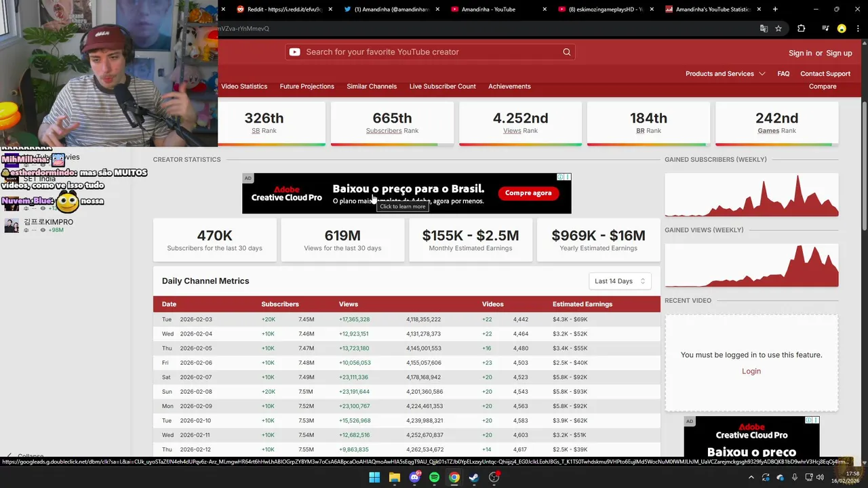Open the Chrome three-dot menu

(x=857, y=28)
